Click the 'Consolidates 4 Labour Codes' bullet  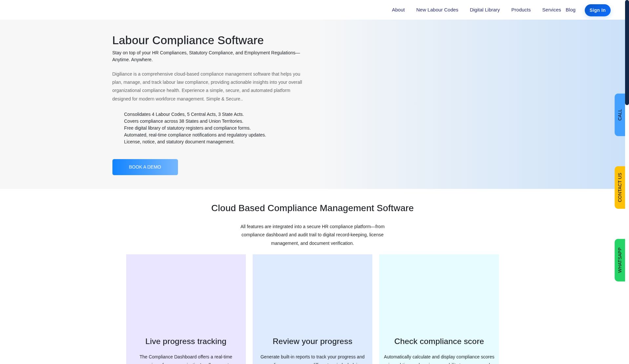pos(184,114)
